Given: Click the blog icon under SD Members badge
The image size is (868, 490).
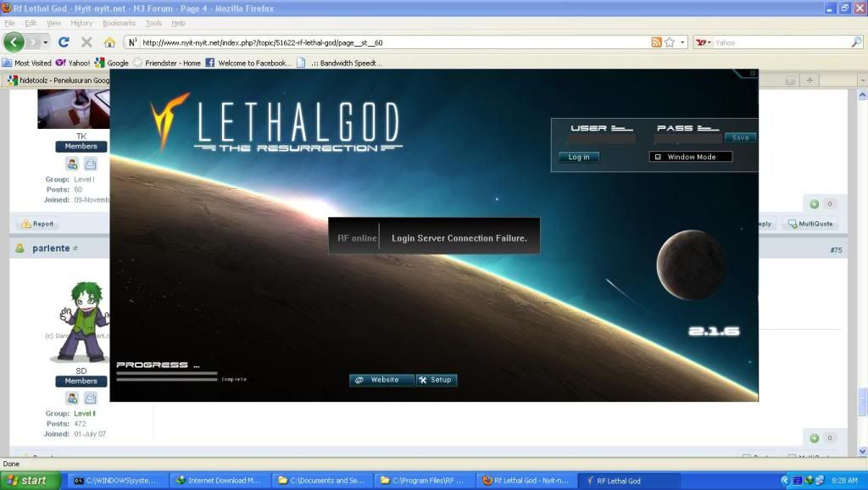Looking at the screenshot, I should (x=91, y=398).
